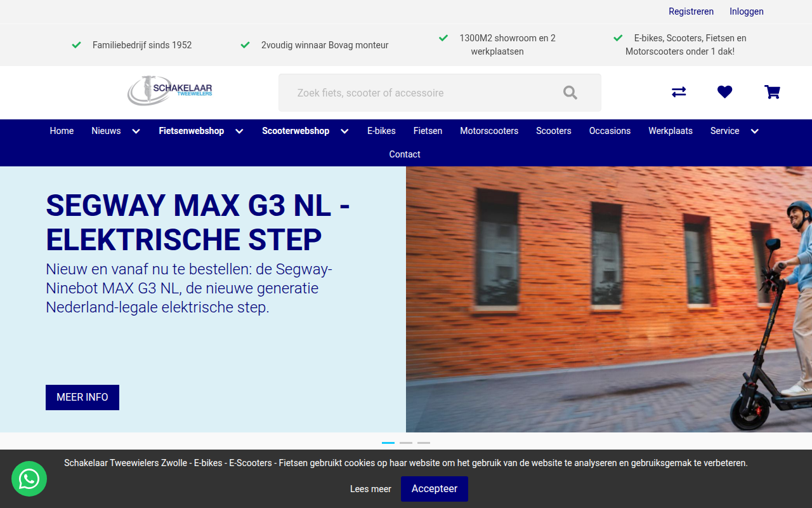Go to the Home menu item
This screenshot has height=508, width=812.
(62, 131)
